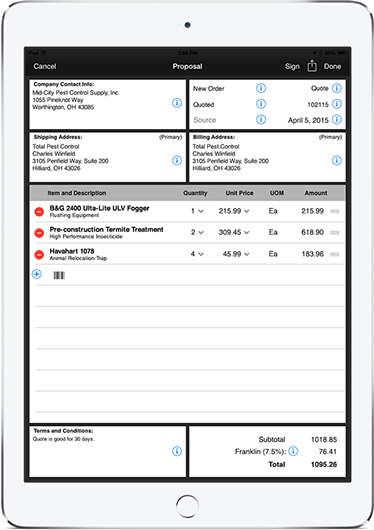Open info for Terms and Conditions
The width and height of the screenshot is (374, 530).
point(177,451)
